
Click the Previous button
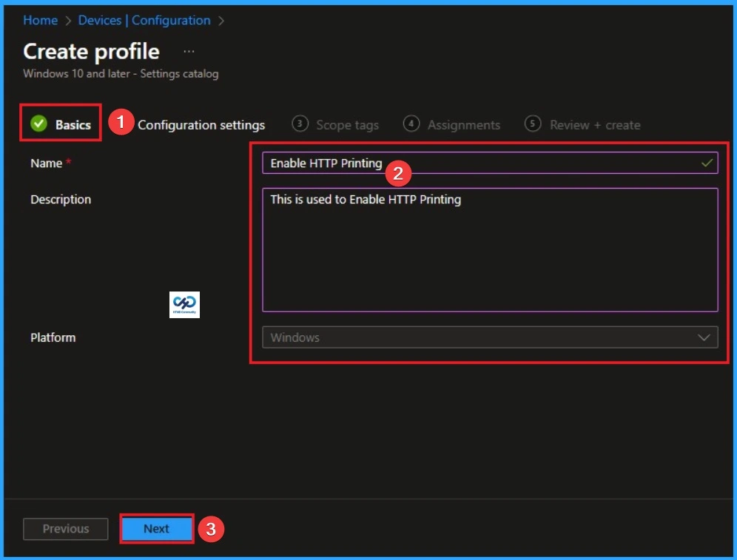click(65, 528)
